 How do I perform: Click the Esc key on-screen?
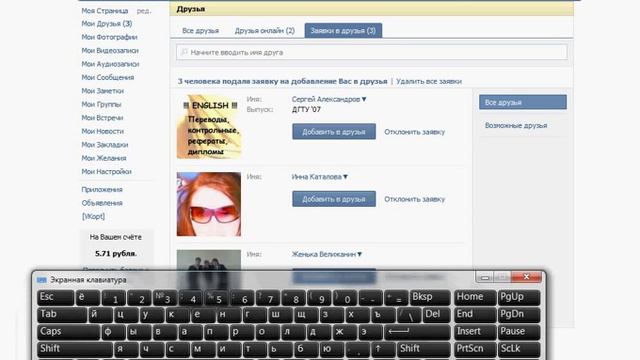[55, 298]
